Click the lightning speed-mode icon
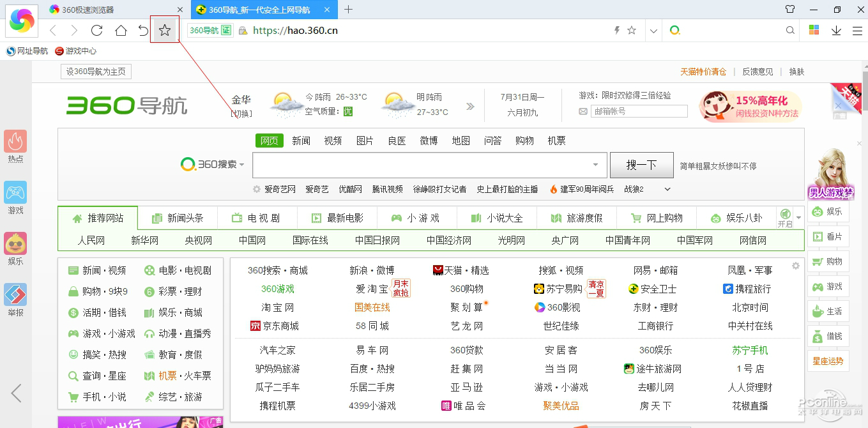 tap(617, 30)
